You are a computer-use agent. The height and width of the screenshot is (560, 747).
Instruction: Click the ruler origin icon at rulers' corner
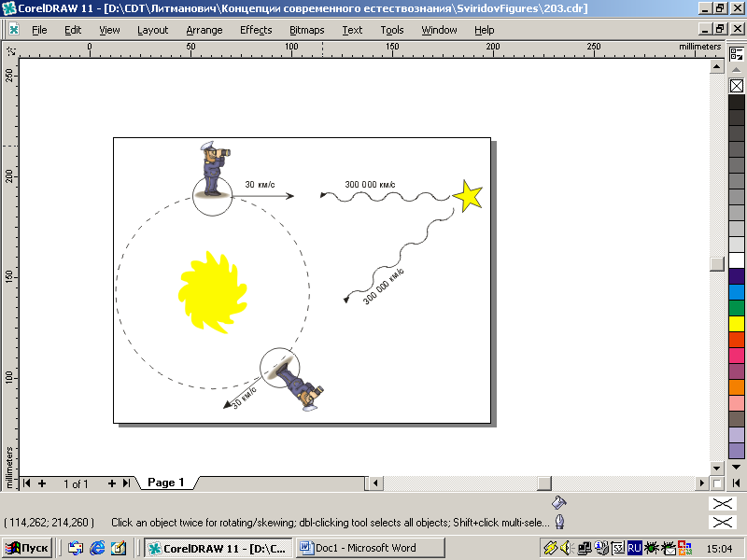pyautogui.click(x=10, y=50)
